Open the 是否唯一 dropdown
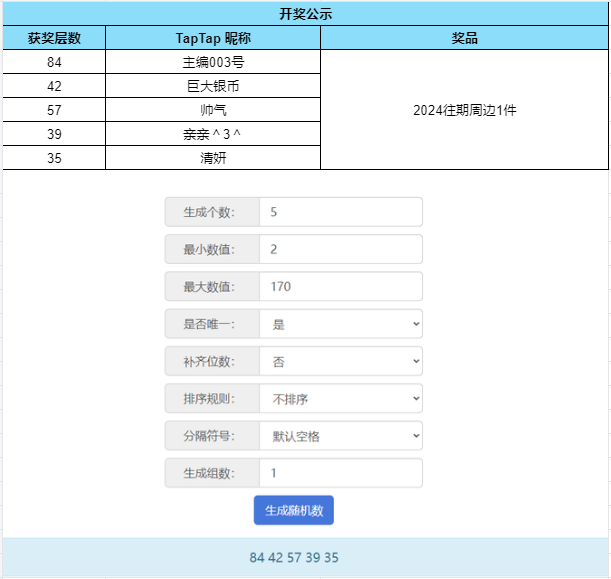This screenshot has width=611, height=579. click(x=341, y=324)
